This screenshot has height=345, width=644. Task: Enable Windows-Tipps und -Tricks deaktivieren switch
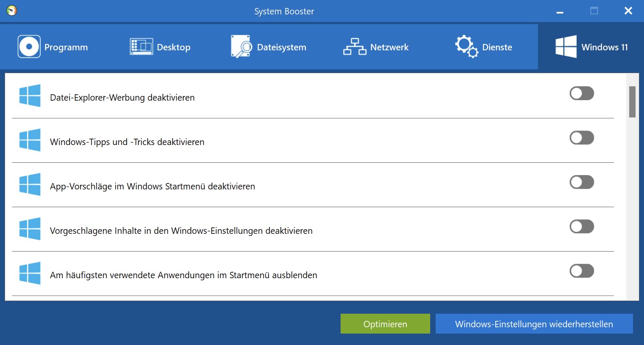pyautogui.click(x=582, y=138)
